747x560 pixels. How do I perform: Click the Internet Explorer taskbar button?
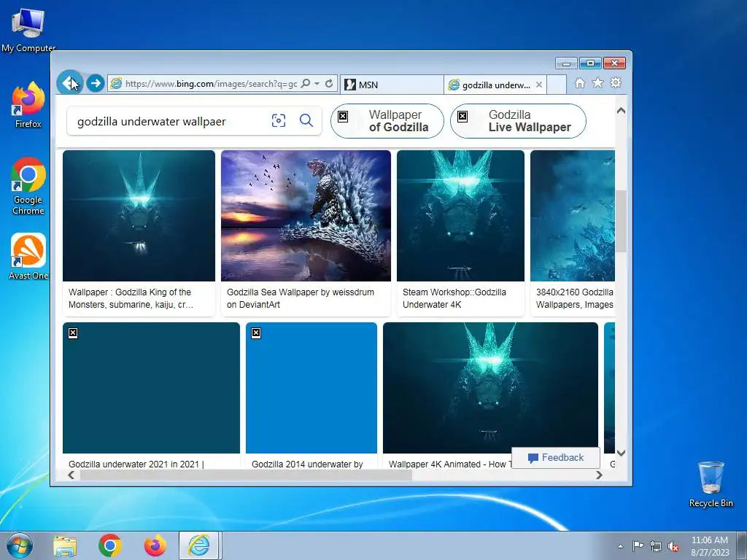(x=198, y=545)
